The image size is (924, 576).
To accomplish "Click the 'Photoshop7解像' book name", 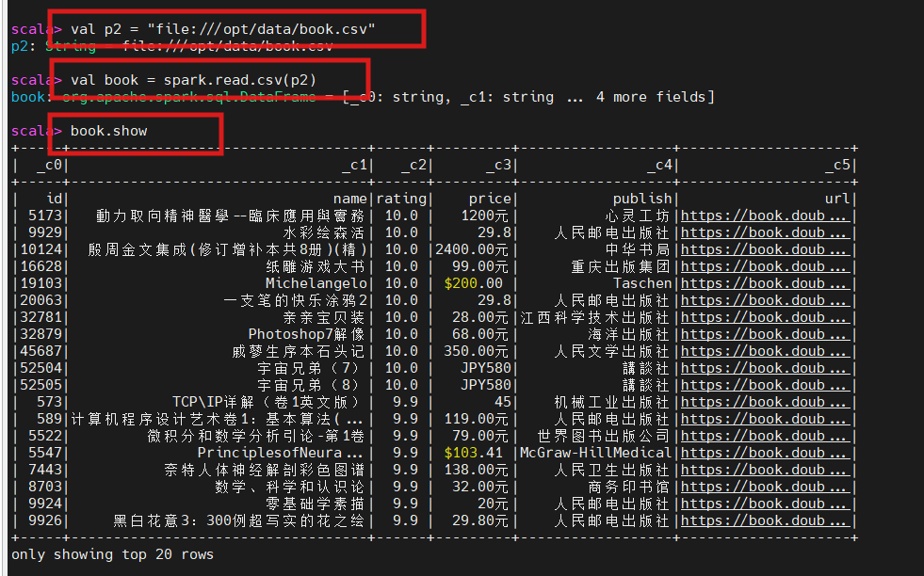I will tap(306, 335).
